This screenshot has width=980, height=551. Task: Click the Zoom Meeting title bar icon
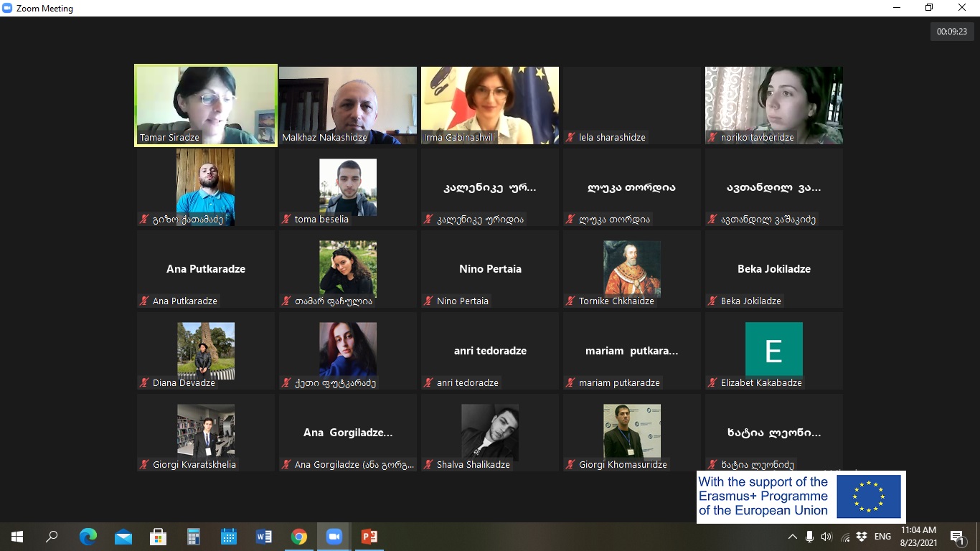[x=8, y=9]
